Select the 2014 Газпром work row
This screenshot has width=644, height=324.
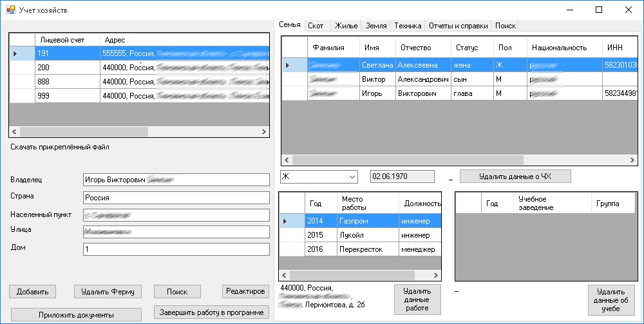360,221
